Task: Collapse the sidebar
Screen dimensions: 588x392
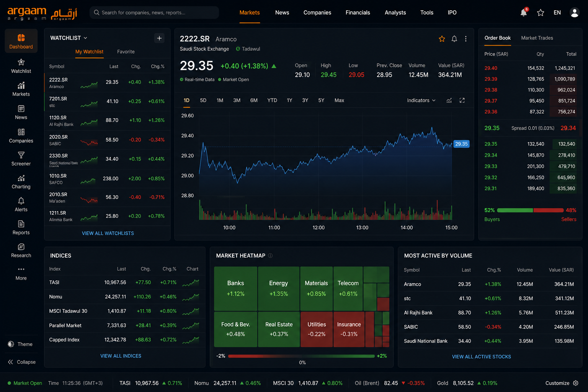Action: [x=22, y=362]
